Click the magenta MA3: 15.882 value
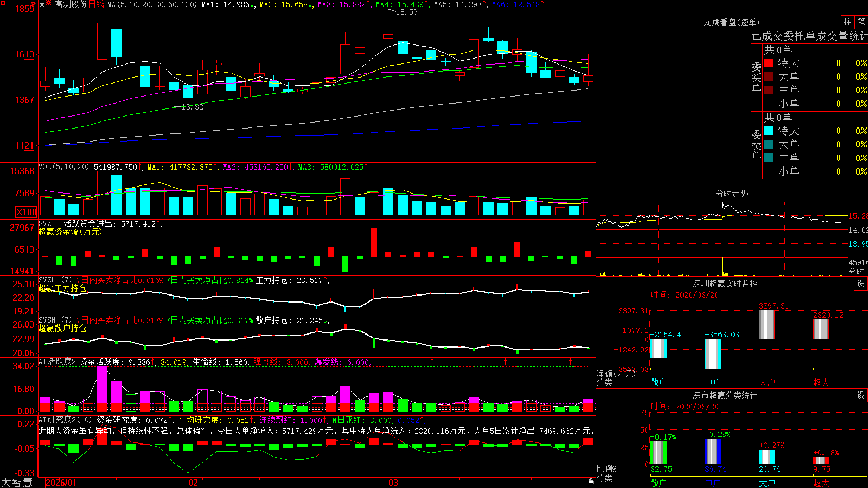Image resolution: width=868 pixels, height=488 pixels. (x=343, y=4)
